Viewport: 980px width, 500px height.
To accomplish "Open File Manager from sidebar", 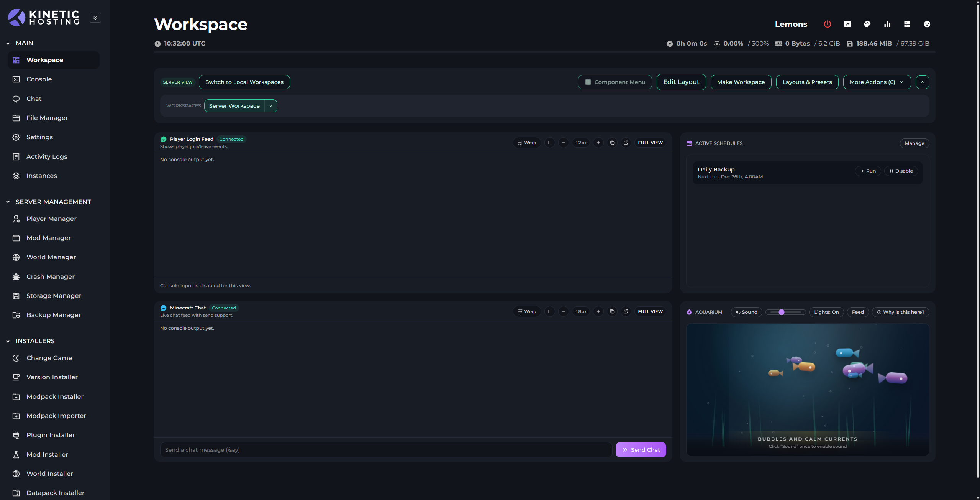I will click(x=47, y=118).
